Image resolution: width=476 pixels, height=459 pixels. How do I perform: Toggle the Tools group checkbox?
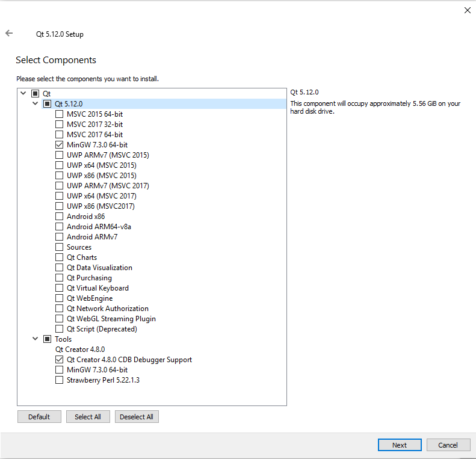47,339
